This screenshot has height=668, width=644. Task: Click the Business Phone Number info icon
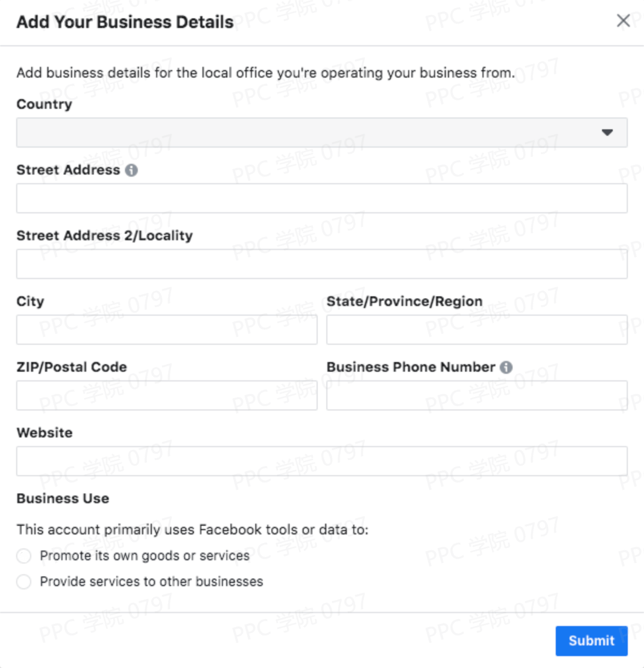coord(506,367)
